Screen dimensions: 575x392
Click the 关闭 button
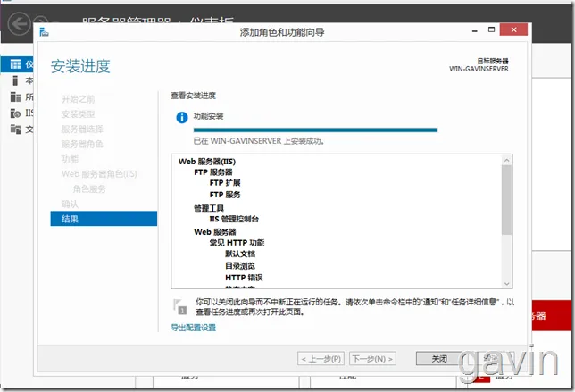[x=439, y=359]
